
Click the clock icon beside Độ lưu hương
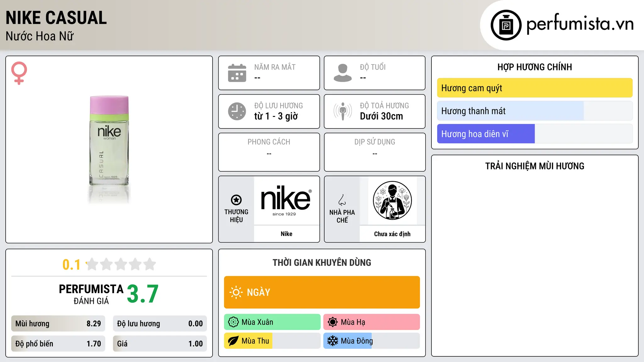pos(237,111)
